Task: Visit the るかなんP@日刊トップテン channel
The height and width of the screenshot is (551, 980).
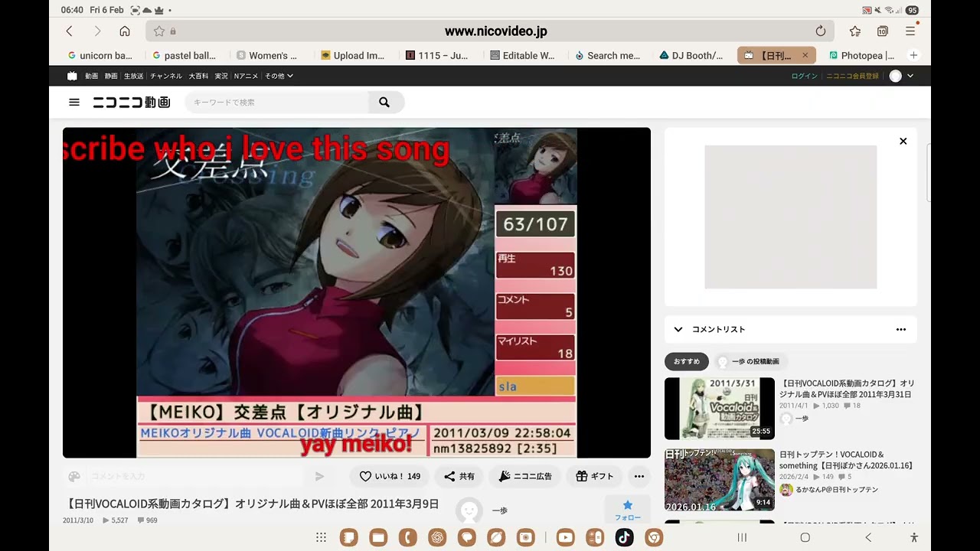Action: point(828,490)
